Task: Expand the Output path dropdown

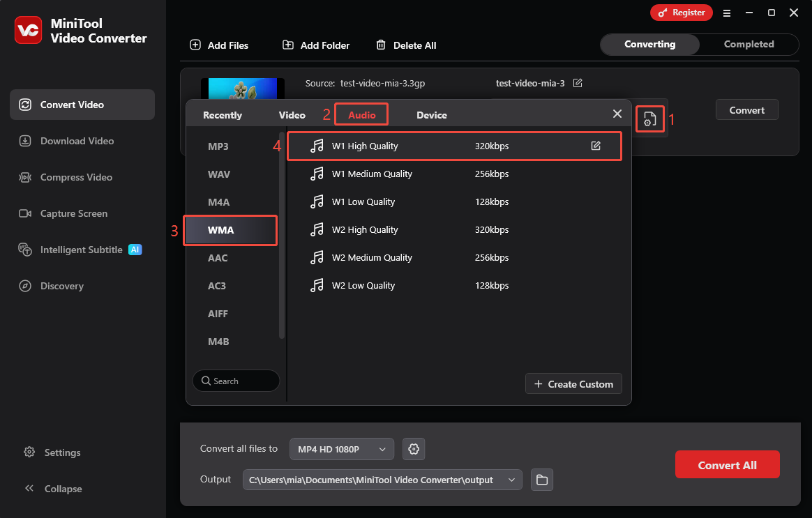Action: click(511, 480)
